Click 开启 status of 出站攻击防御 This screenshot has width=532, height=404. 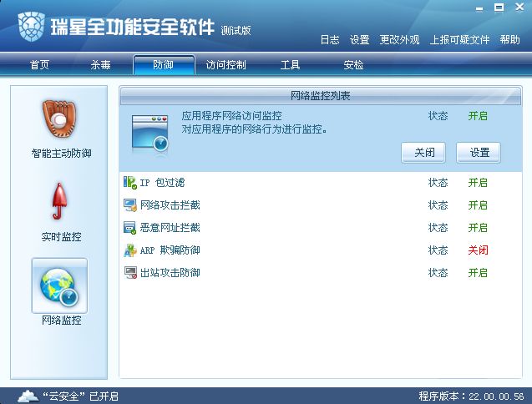pos(478,273)
